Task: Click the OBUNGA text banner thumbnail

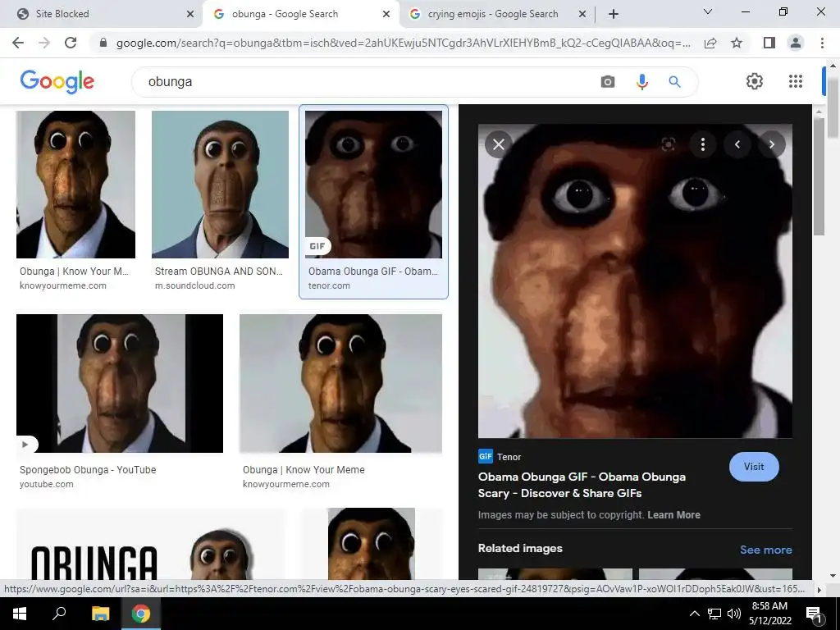Action: point(151,544)
